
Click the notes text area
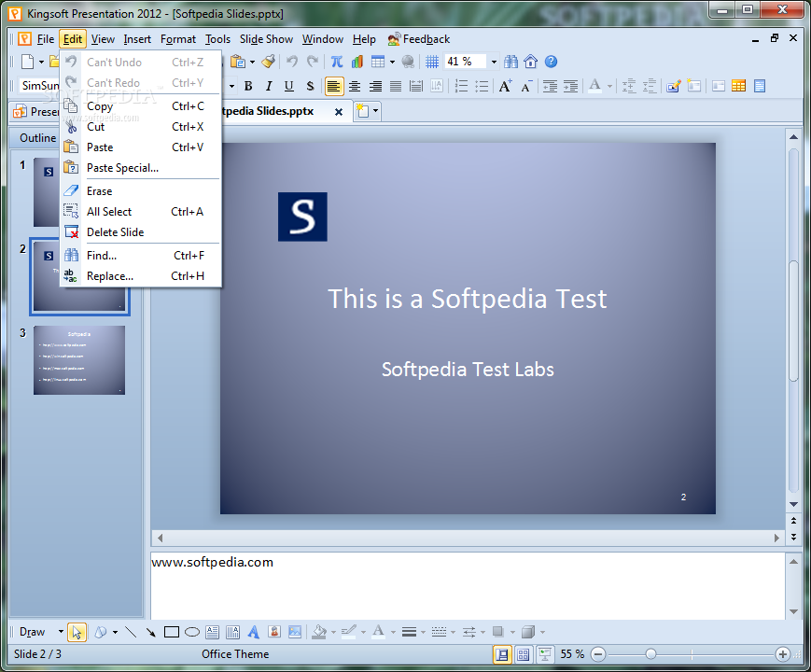click(x=468, y=585)
